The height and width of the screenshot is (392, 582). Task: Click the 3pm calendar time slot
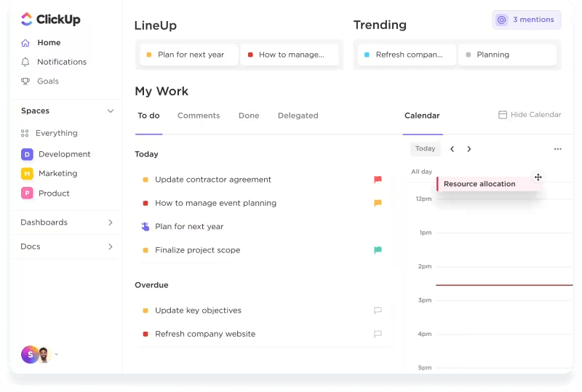click(504, 317)
